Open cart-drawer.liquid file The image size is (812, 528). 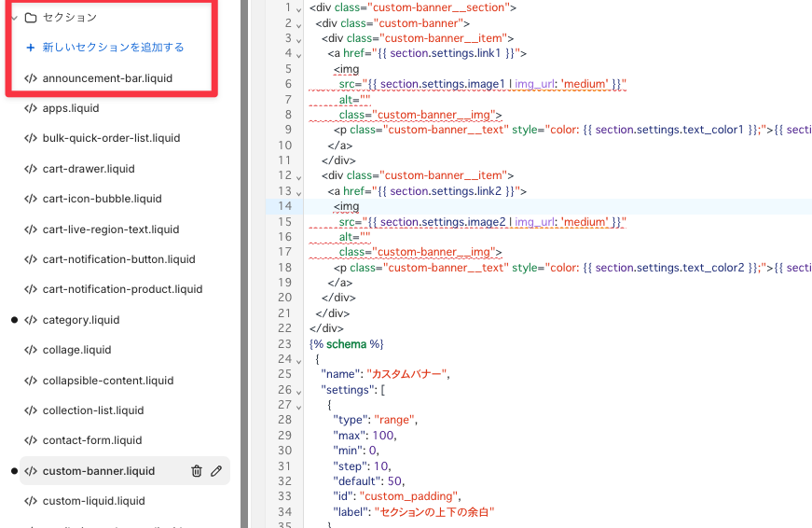tap(89, 169)
